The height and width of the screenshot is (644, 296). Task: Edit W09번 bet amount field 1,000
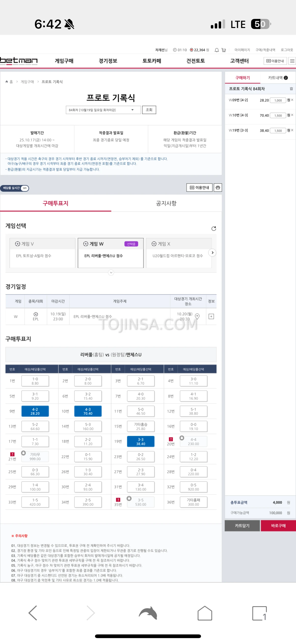(278, 100)
